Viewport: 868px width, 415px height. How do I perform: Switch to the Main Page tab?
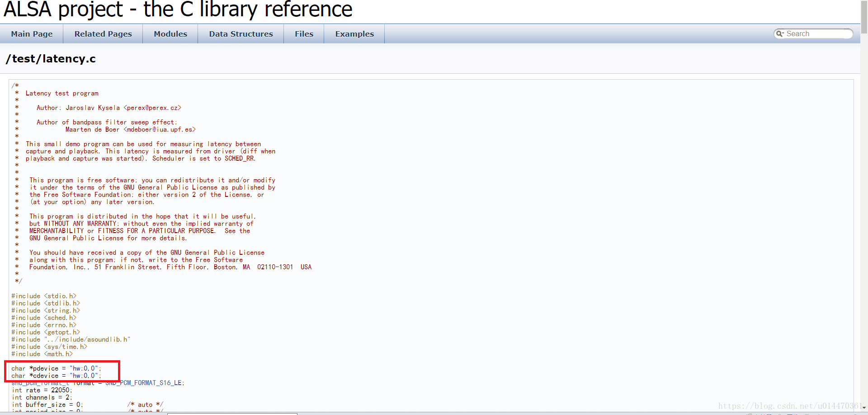pos(32,33)
